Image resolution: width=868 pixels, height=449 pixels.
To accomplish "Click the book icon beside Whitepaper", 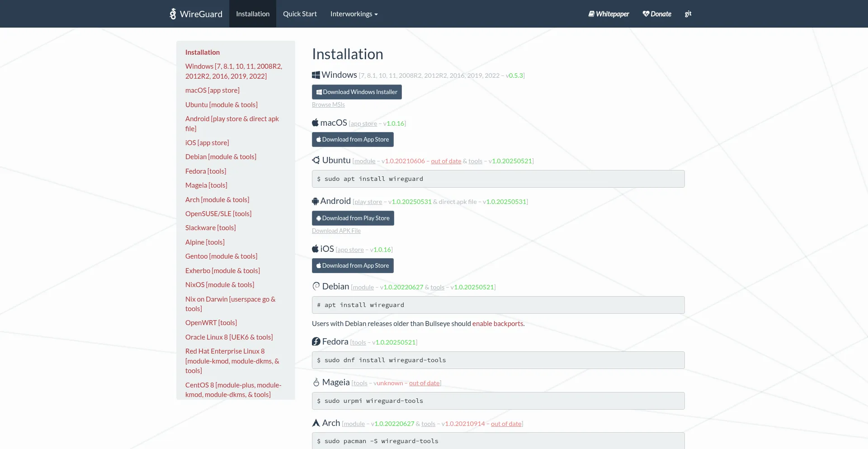I will [x=591, y=14].
